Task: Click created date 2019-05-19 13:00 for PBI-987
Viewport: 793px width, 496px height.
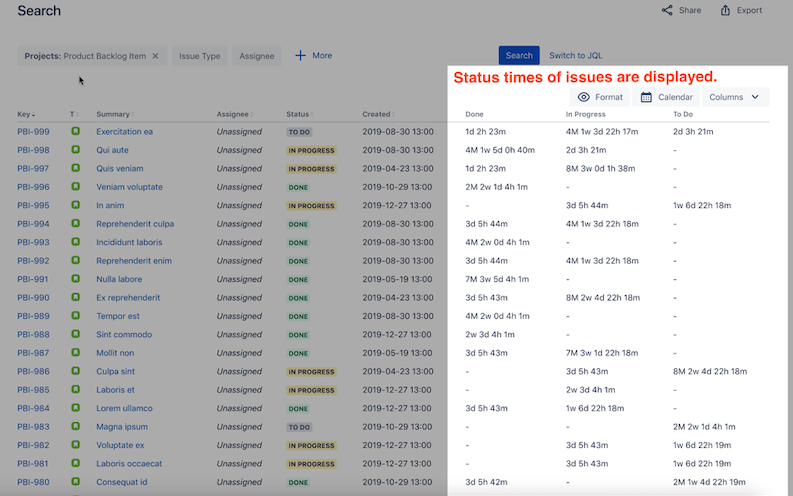Action: click(x=397, y=353)
